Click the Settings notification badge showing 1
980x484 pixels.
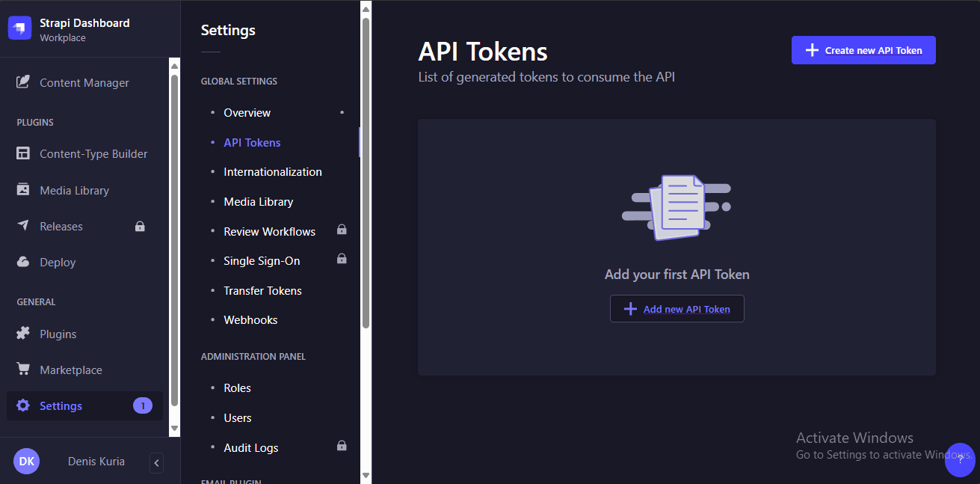click(x=143, y=405)
